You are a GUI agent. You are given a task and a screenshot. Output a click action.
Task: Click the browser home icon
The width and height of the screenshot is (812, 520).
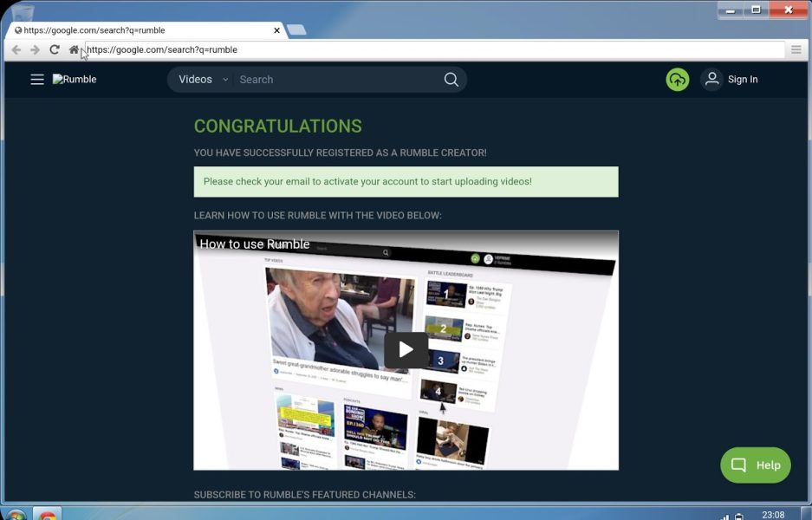[x=74, y=49]
